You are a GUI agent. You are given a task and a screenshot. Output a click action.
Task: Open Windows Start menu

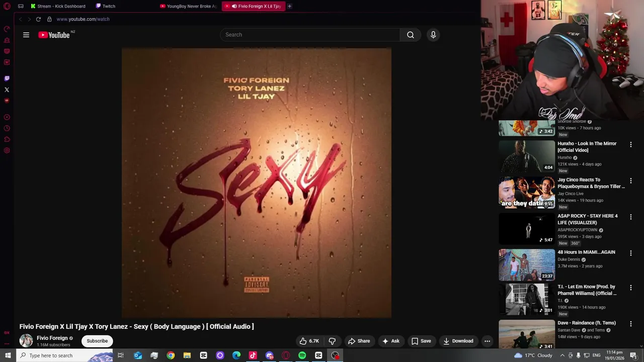pos(8,355)
